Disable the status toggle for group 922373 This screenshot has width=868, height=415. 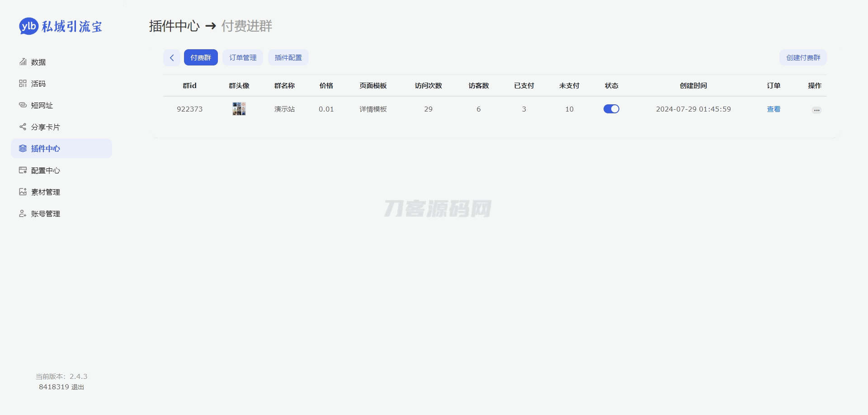(x=611, y=109)
